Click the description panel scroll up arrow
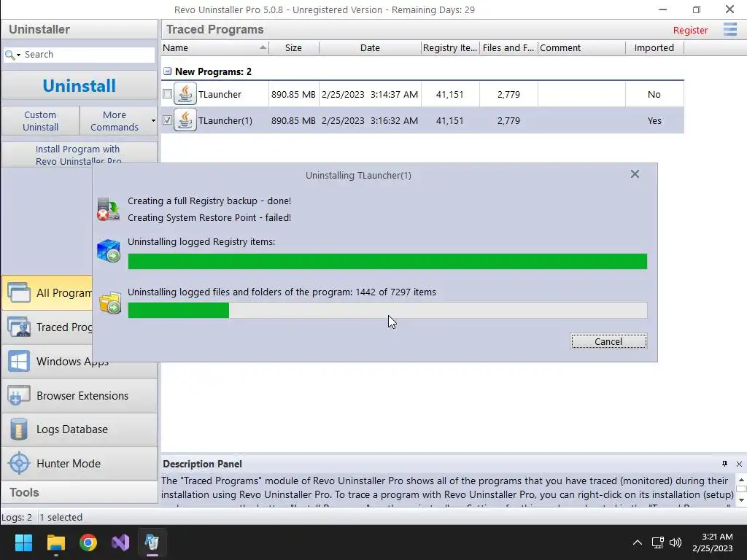Image resolution: width=747 pixels, height=560 pixels. [741, 480]
